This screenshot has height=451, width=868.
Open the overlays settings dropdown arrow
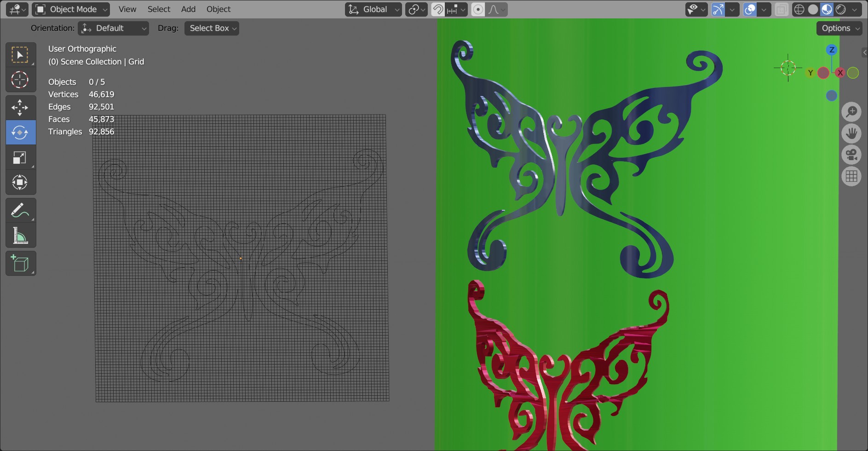click(x=765, y=9)
